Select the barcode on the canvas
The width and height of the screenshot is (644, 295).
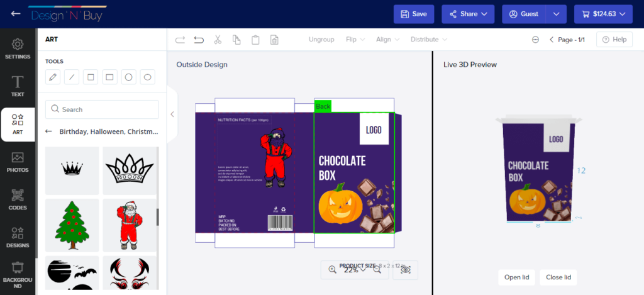click(x=280, y=222)
